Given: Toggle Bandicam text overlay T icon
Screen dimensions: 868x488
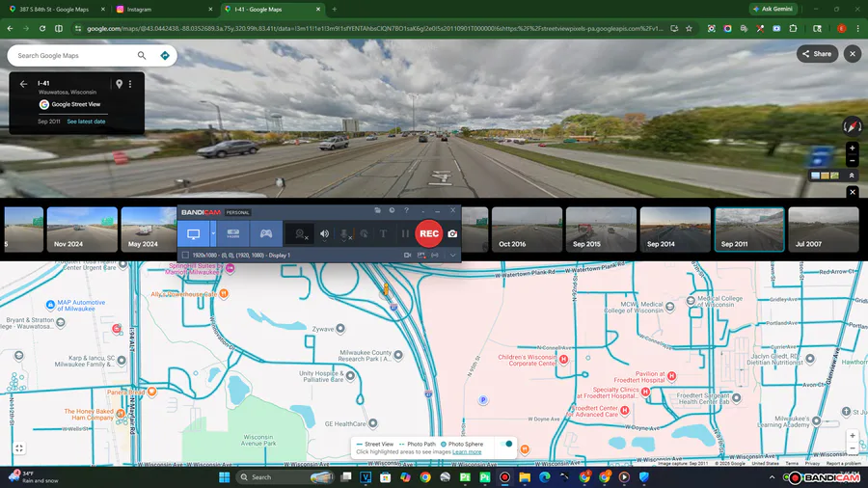Looking at the screenshot, I should [383, 234].
